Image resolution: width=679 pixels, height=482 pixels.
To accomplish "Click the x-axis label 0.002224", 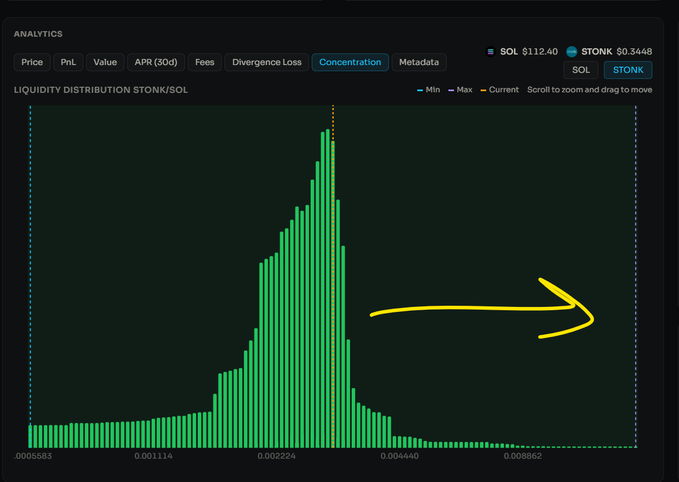I will pyautogui.click(x=276, y=456).
